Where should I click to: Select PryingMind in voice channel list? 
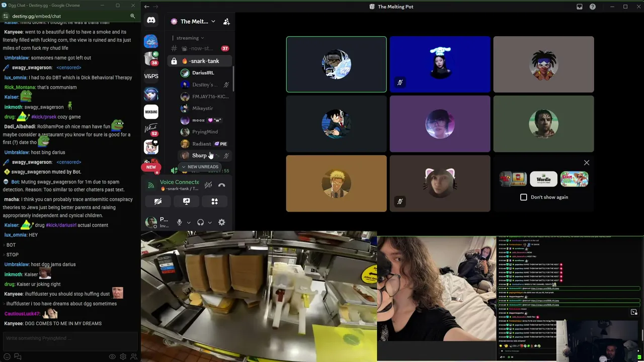[x=205, y=132]
